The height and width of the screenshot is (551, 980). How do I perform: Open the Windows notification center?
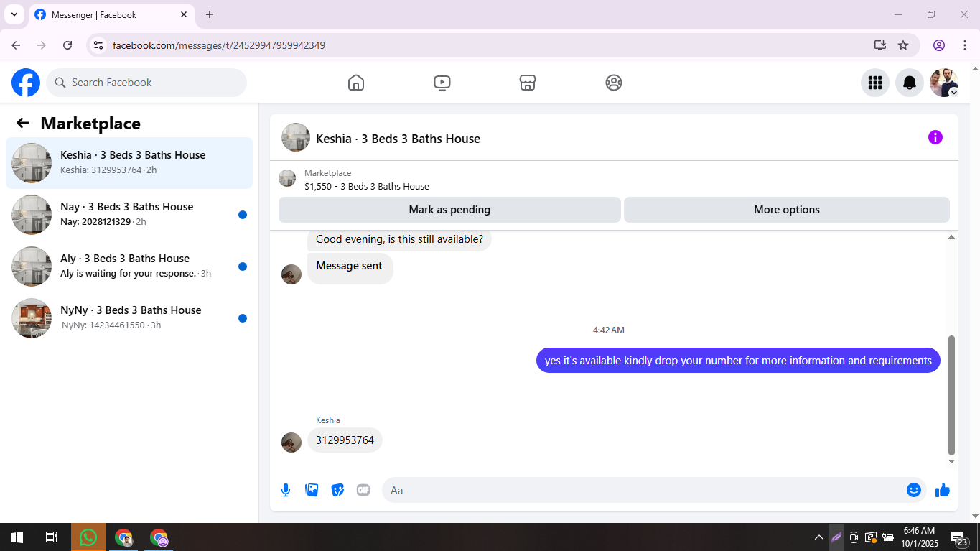coord(960,538)
